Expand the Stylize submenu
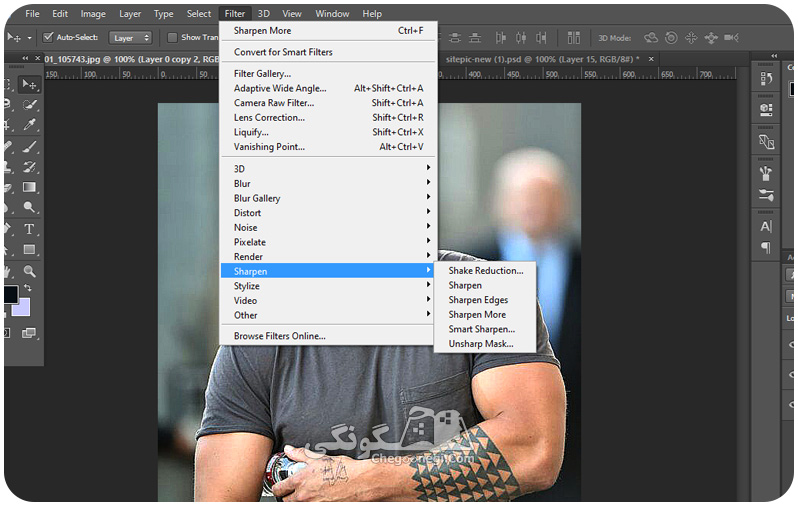This screenshot has width=798, height=508. [x=328, y=286]
